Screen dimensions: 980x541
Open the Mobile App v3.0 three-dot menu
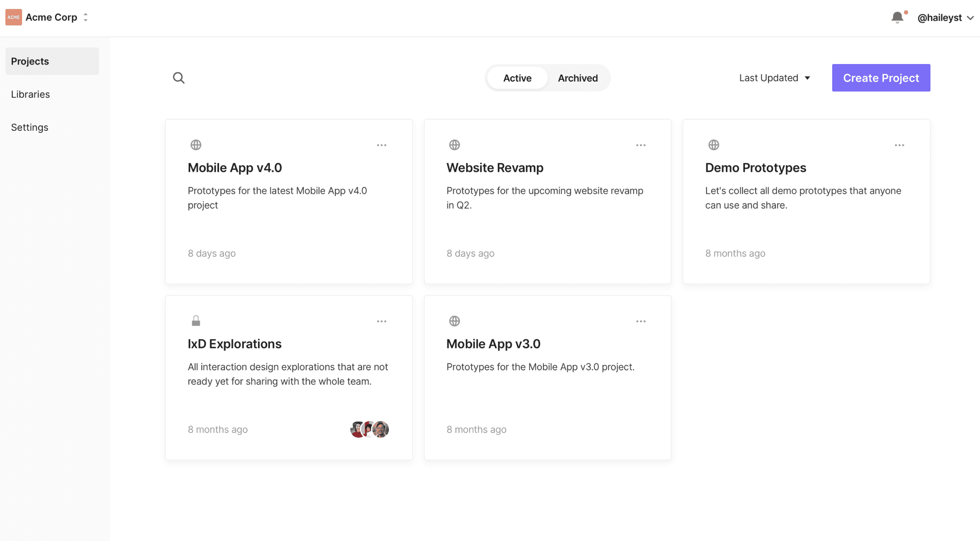tap(641, 321)
